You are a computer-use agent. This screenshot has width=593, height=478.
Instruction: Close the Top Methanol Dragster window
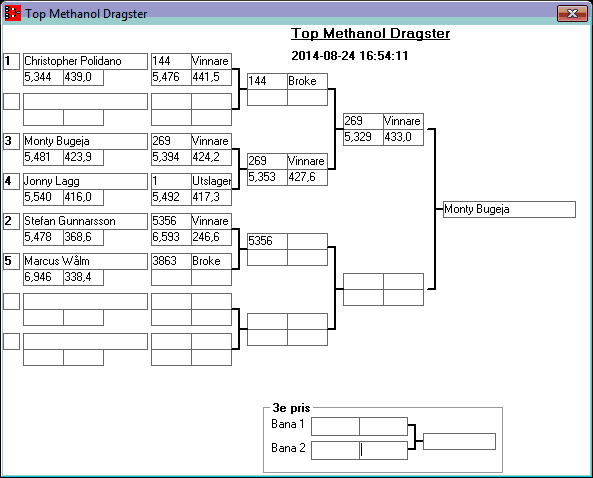point(572,14)
